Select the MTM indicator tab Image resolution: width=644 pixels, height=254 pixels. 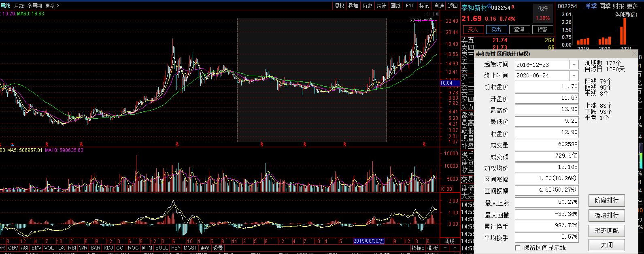tap(147, 248)
